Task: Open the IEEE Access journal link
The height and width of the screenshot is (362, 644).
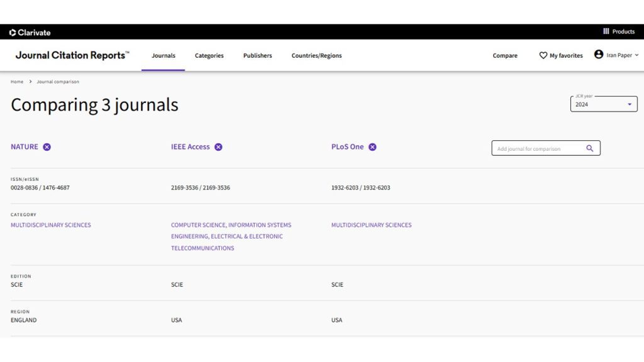Action: (190, 147)
